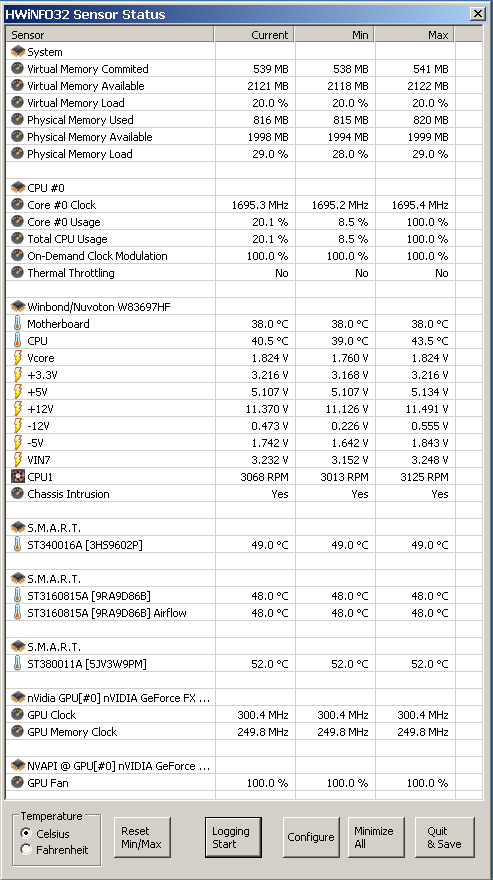493x880 pixels.
Task: Click Quit & Save button
Action: click(x=445, y=837)
